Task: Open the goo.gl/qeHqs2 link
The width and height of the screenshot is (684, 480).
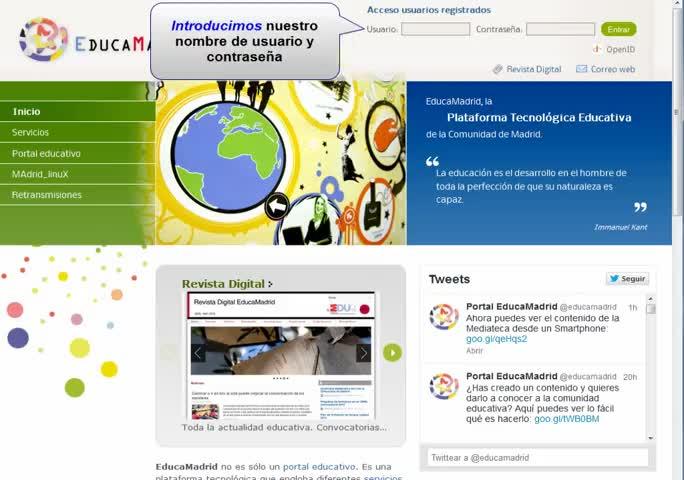Action: 496,339
